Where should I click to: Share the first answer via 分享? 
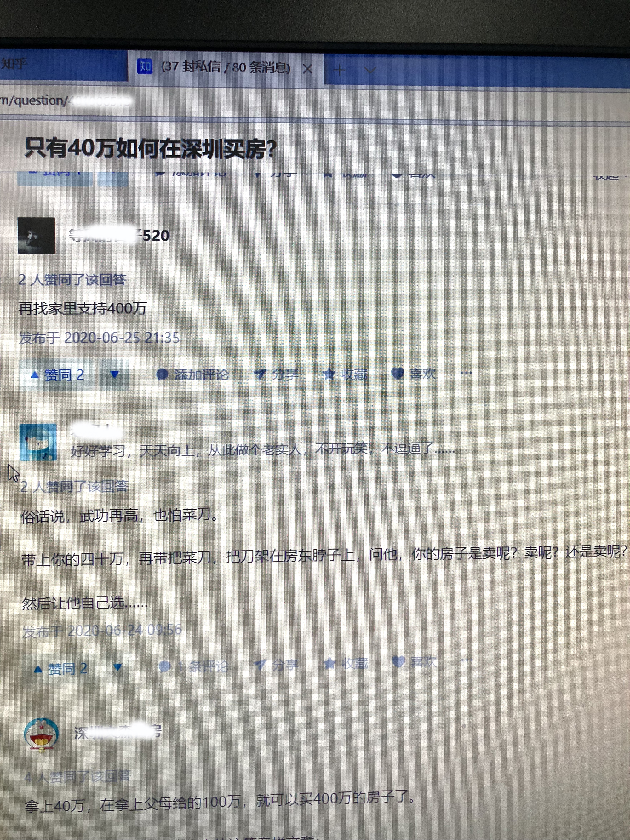pyautogui.click(x=276, y=374)
